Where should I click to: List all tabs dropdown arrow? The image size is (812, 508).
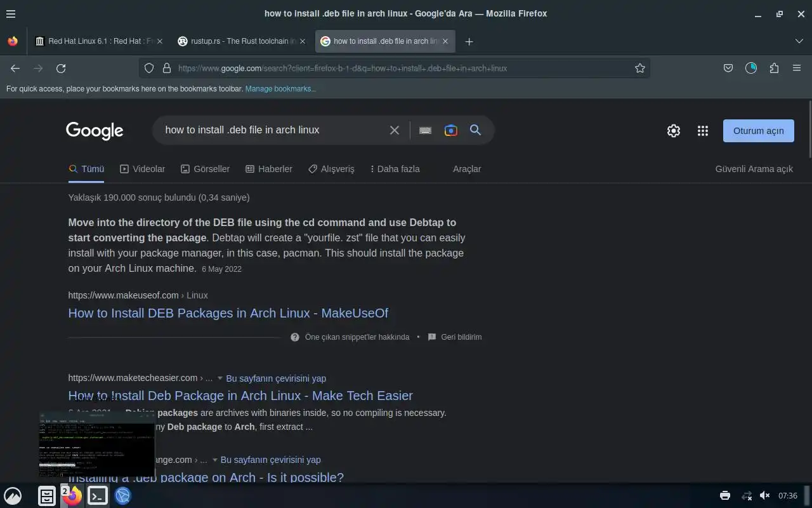[799, 41]
